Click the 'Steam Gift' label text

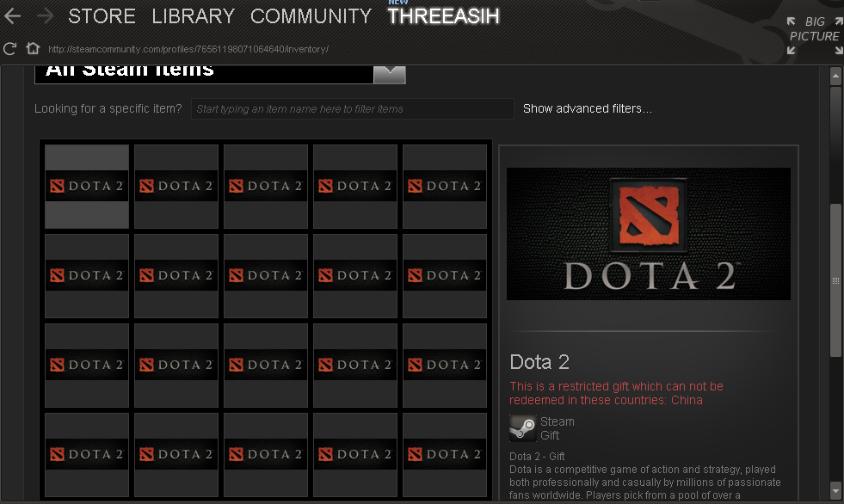[x=558, y=428]
